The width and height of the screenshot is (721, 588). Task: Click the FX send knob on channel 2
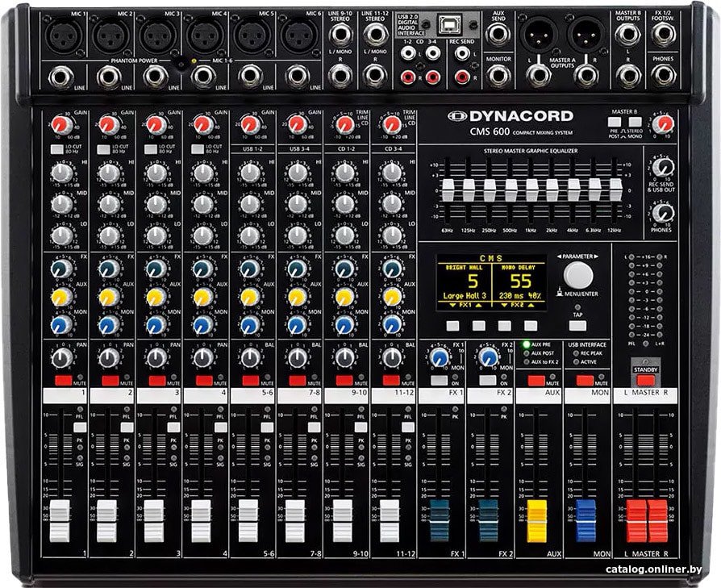click(x=109, y=269)
